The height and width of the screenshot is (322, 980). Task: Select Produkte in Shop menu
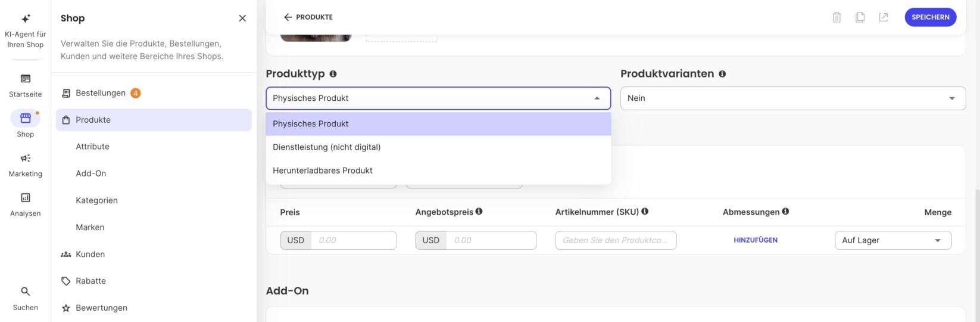click(x=154, y=120)
